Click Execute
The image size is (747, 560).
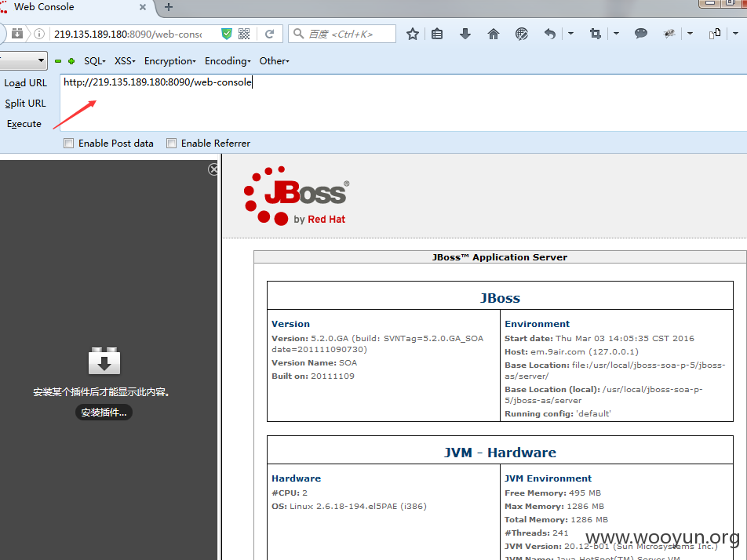24,124
